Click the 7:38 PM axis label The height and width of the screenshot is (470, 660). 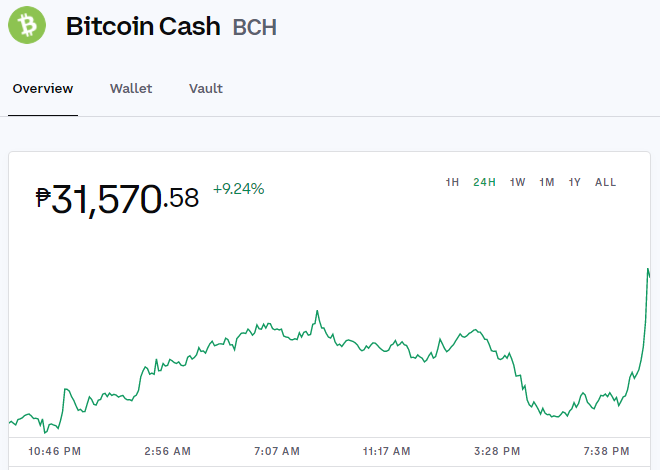[x=607, y=451]
